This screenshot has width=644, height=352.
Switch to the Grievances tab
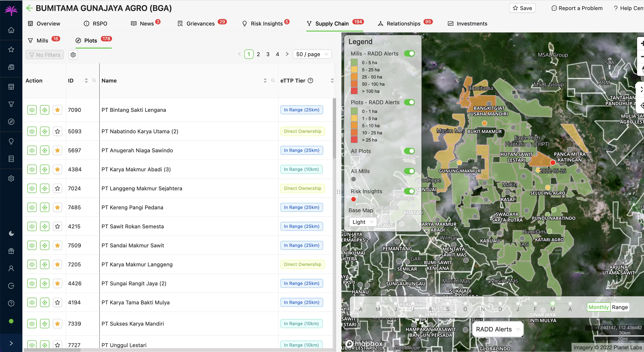(200, 24)
